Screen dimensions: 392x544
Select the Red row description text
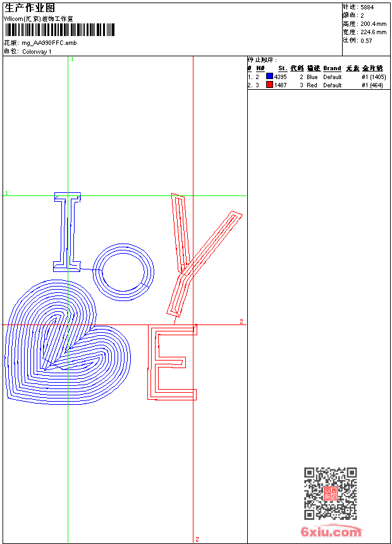(312, 85)
